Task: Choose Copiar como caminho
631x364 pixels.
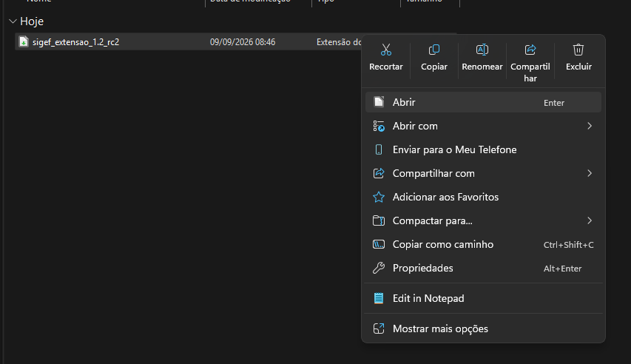Action: 483,244
